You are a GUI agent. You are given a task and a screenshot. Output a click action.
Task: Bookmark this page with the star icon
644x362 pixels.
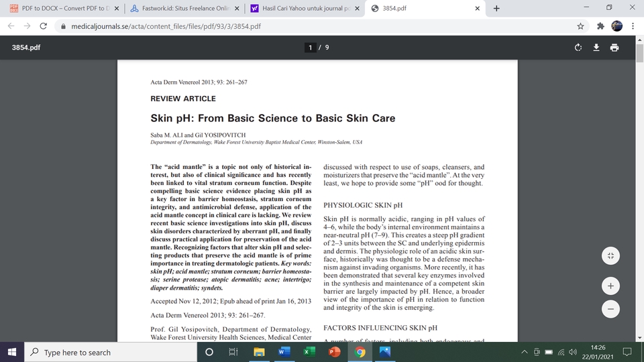pyautogui.click(x=580, y=26)
